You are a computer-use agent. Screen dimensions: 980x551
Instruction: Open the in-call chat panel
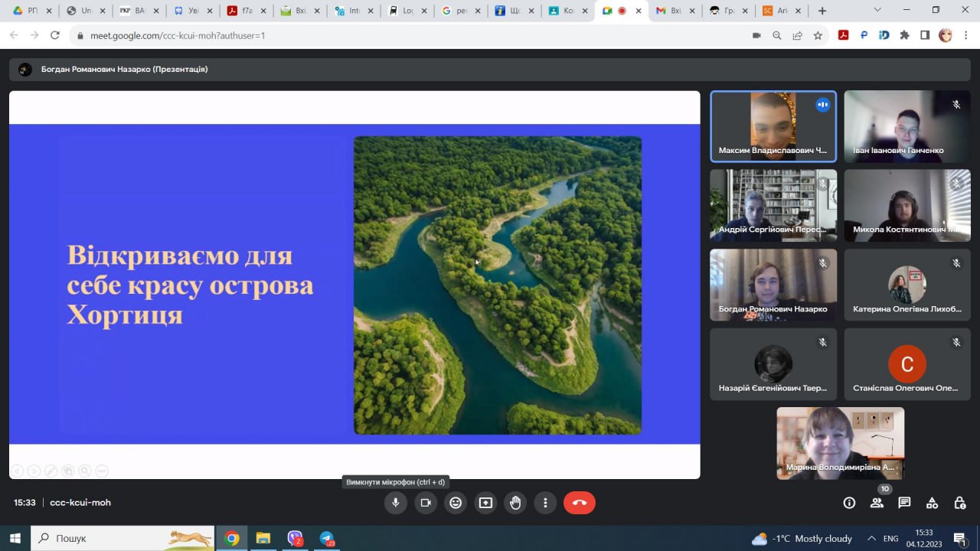(904, 503)
